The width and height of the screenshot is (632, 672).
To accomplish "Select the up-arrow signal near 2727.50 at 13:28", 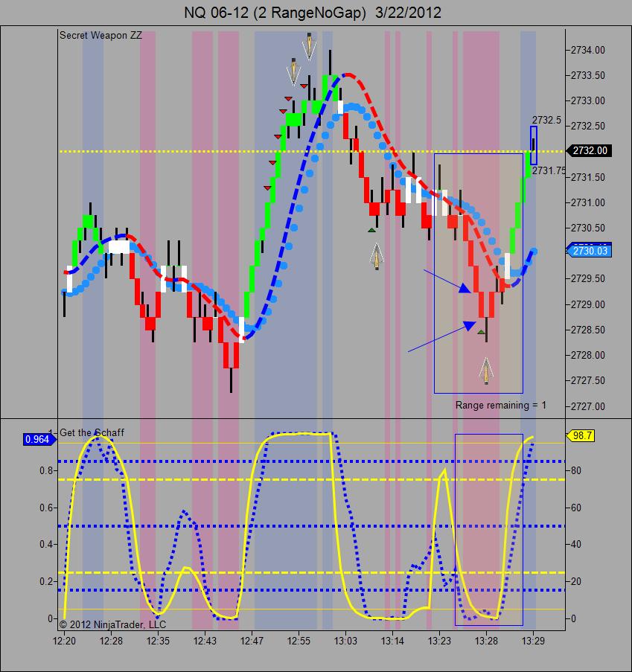I will coord(486,371).
